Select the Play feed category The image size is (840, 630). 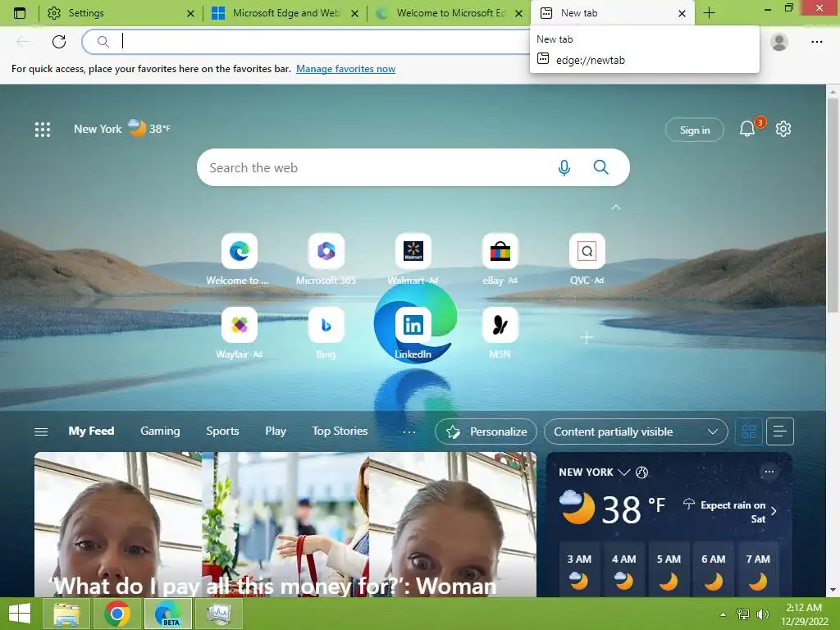(276, 431)
